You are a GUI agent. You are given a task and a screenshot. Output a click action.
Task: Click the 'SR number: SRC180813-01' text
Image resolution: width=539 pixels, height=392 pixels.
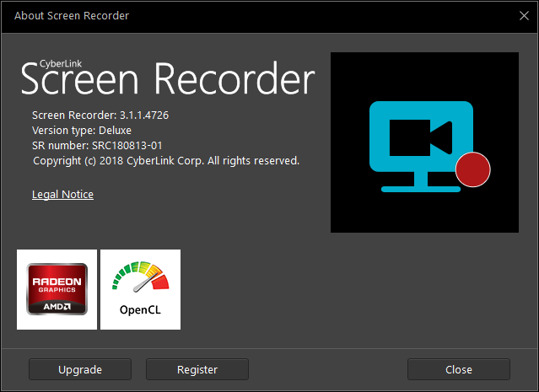[x=97, y=145]
